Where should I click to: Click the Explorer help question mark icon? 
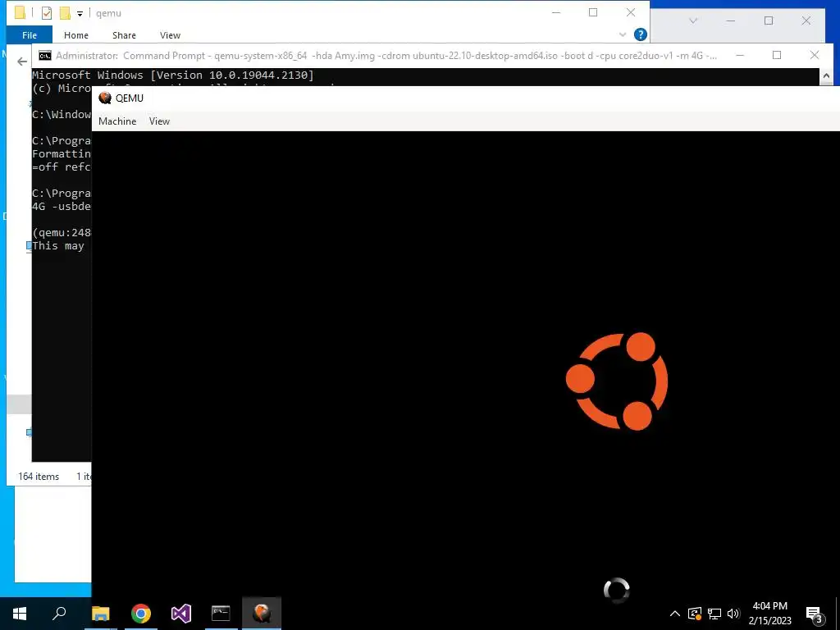(x=640, y=34)
